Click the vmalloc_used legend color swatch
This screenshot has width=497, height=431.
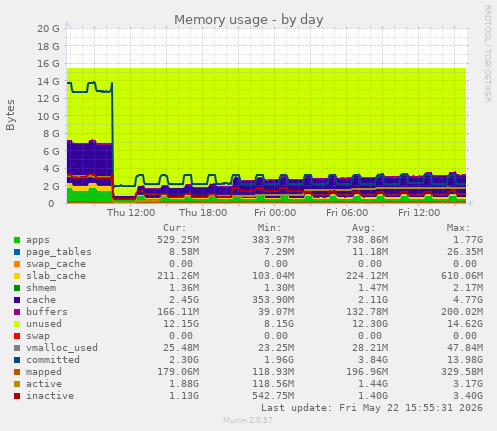pos(17,348)
